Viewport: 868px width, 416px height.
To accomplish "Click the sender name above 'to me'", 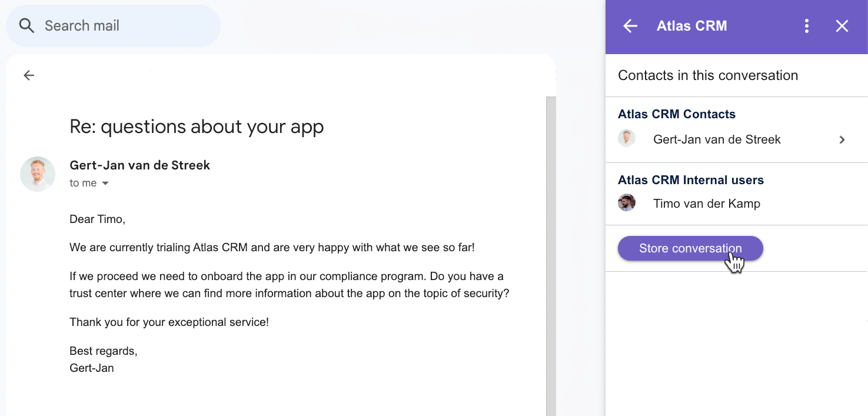I will click(139, 165).
